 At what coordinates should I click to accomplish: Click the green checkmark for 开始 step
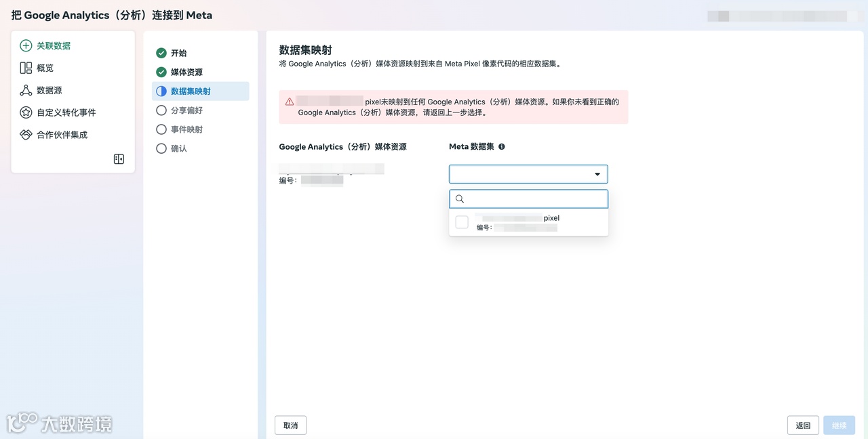(161, 53)
